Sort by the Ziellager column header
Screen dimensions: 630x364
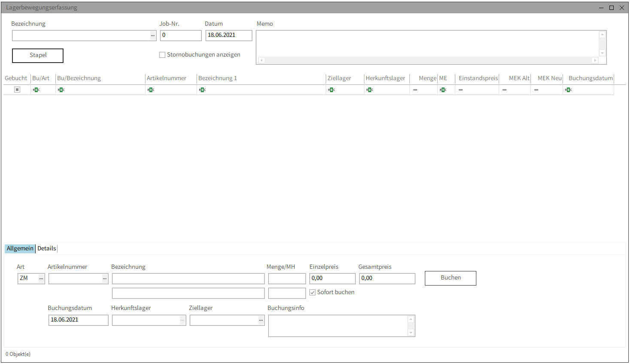pyautogui.click(x=345, y=78)
